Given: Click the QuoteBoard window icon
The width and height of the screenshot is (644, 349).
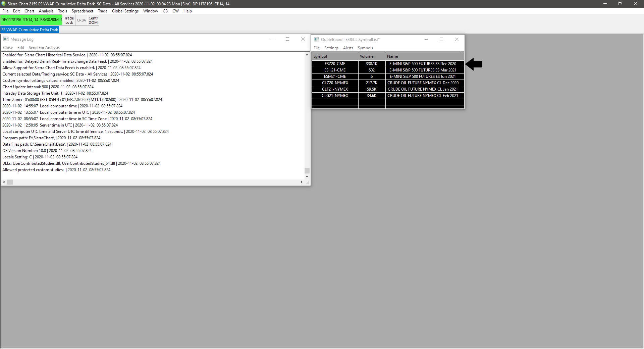Looking at the screenshot, I should coord(316,40).
